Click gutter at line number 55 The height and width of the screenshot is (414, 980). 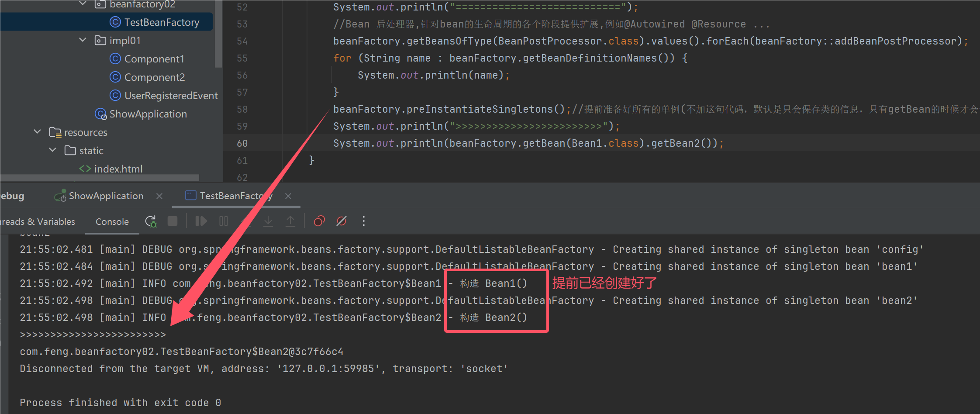point(242,58)
